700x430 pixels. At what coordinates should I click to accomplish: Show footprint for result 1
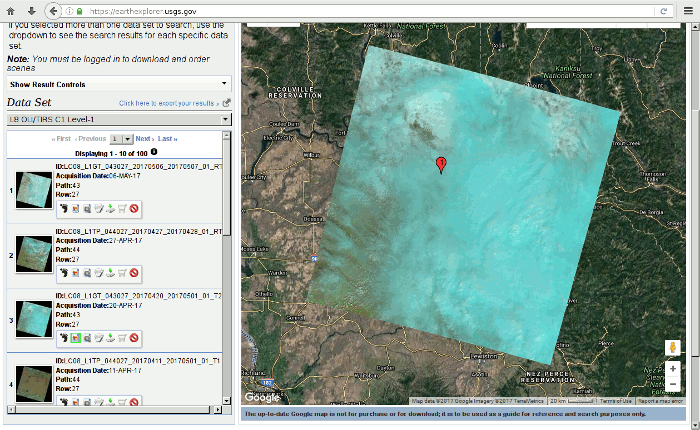(62, 208)
